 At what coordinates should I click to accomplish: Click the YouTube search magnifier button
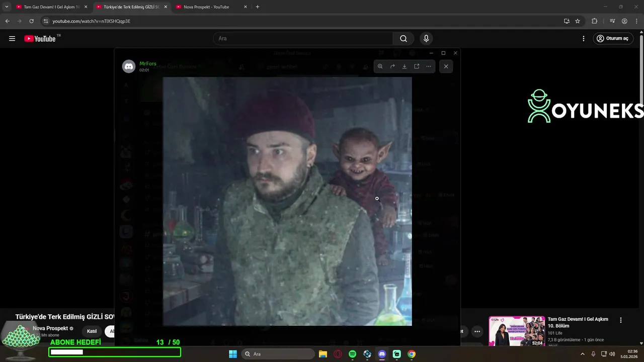pyautogui.click(x=404, y=38)
